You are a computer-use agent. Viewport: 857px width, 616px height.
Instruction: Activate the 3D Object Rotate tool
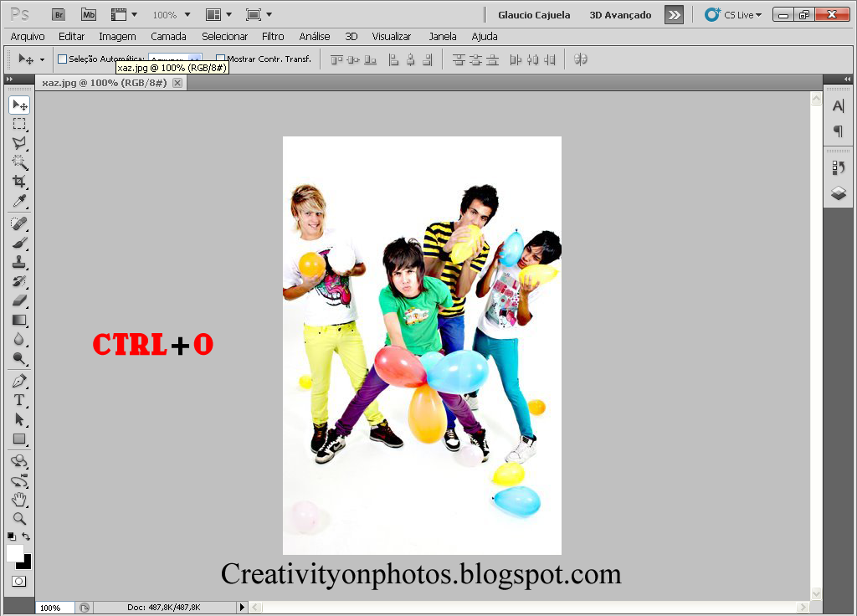pyautogui.click(x=19, y=461)
